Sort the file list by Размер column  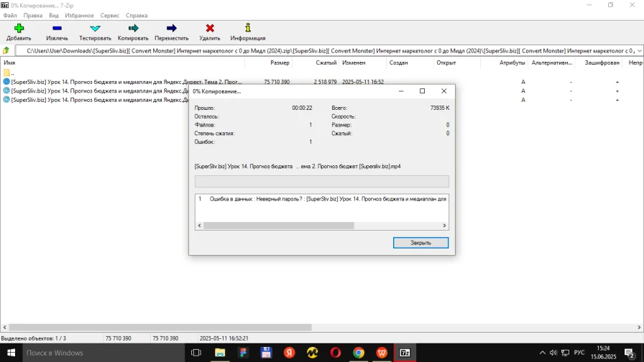280,63
